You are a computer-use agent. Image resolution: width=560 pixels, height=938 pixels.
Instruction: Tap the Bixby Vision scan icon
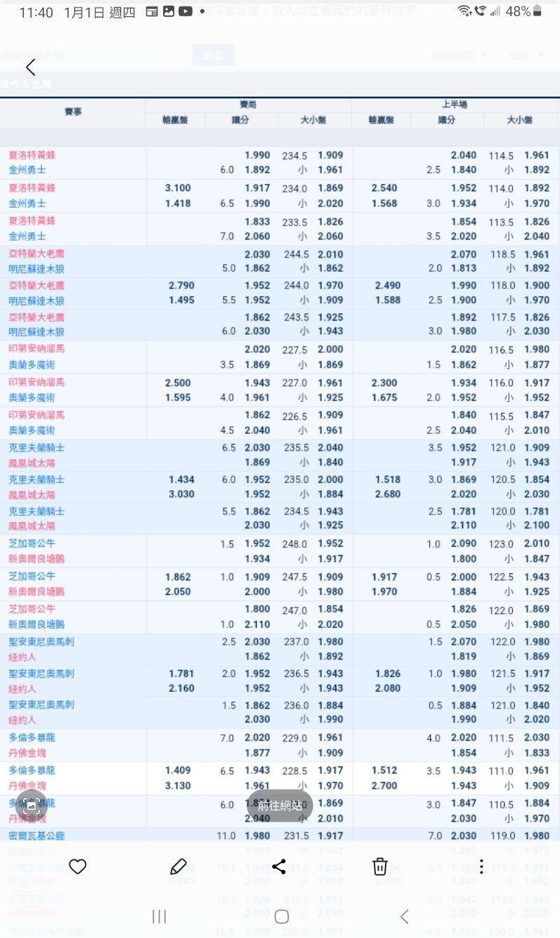point(31,806)
